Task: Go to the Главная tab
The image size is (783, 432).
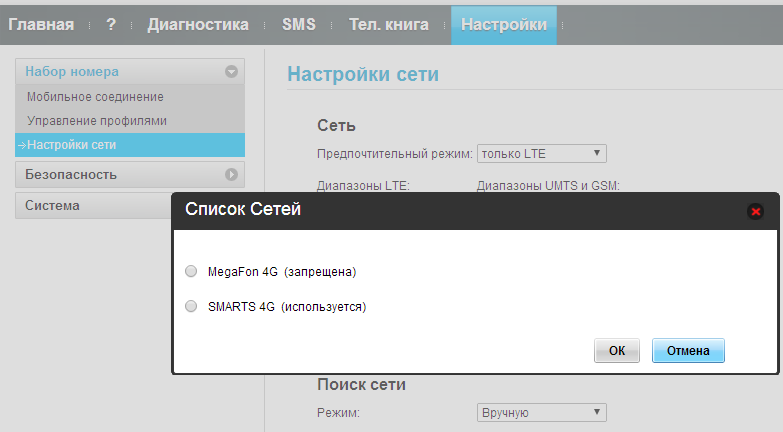Action: [41, 24]
